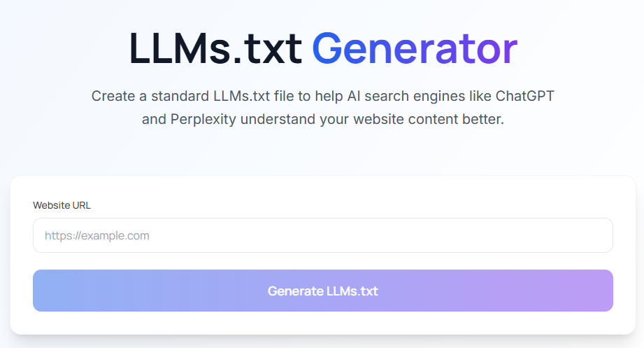Click the "Website URL" field label
Viewport: 644px width, 348px height.
pos(62,205)
